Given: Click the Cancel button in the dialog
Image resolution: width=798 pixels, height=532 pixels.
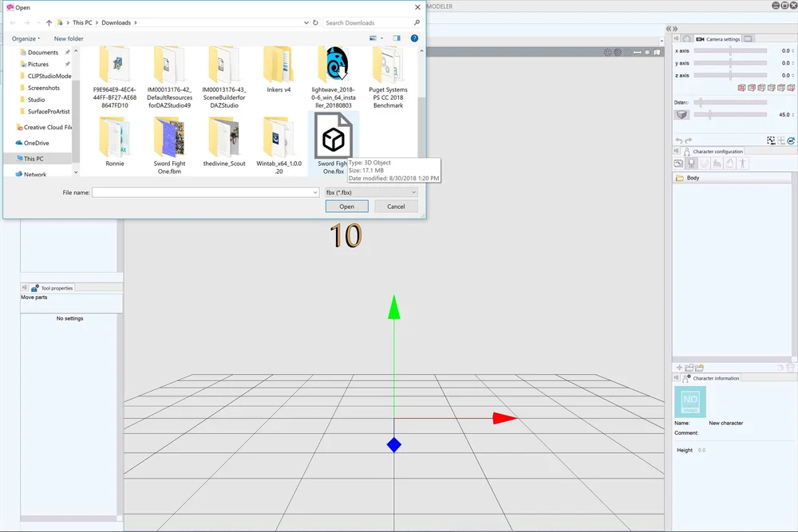Looking at the screenshot, I should 396,207.
